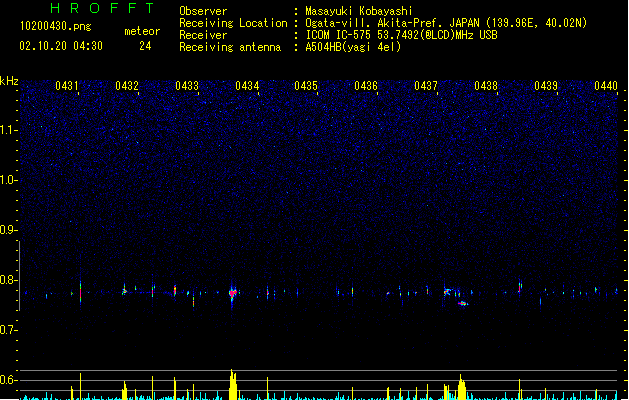Click the tallest yellow power bar near 0434

233,384
